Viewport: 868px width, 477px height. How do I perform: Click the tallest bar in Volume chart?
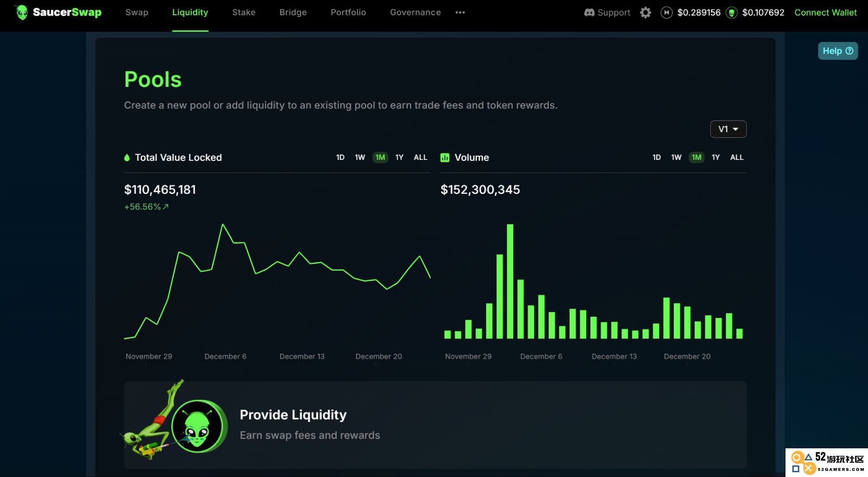point(510,282)
